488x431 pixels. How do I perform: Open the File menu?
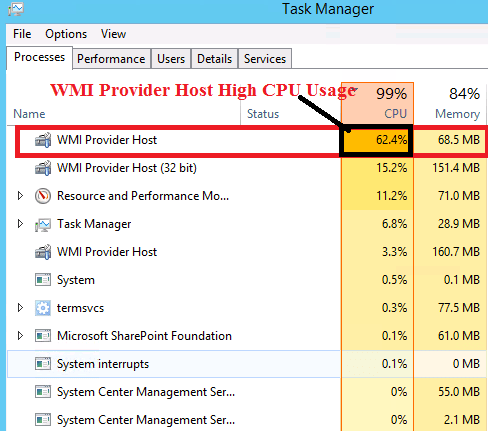click(22, 34)
